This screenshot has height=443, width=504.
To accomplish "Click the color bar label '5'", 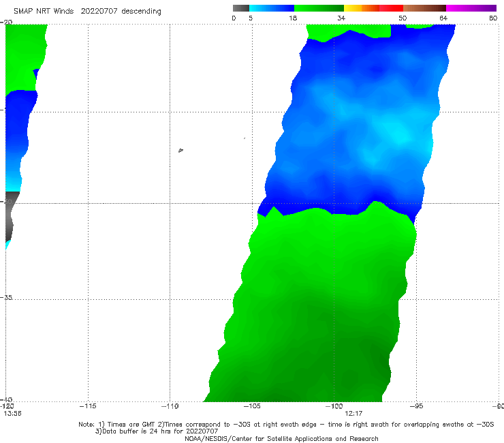I will 251,18.
